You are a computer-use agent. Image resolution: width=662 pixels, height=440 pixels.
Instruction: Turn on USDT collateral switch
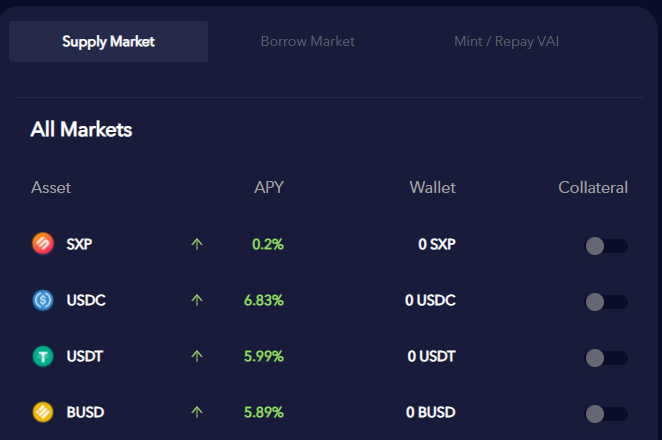coord(606,358)
